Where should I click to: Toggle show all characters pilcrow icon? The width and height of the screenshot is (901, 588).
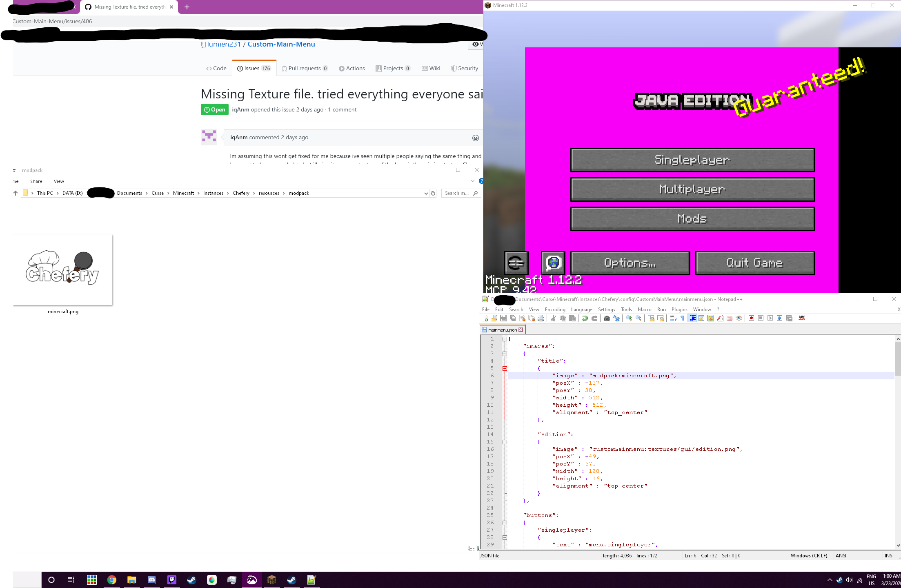point(682,318)
